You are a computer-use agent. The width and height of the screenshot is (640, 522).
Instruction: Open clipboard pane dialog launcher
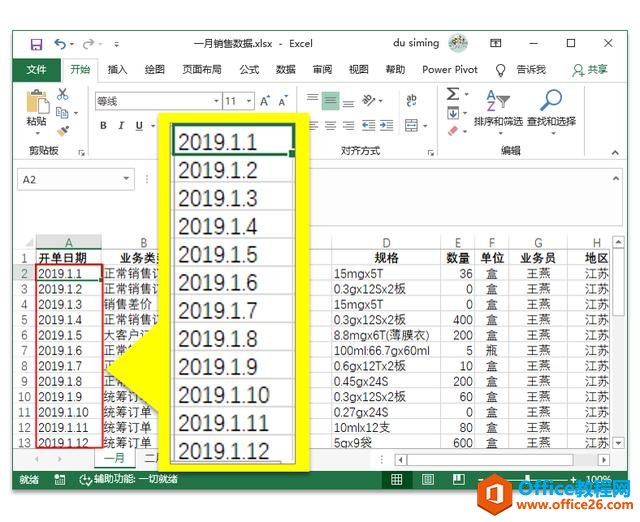pyautogui.click(x=82, y=153)
